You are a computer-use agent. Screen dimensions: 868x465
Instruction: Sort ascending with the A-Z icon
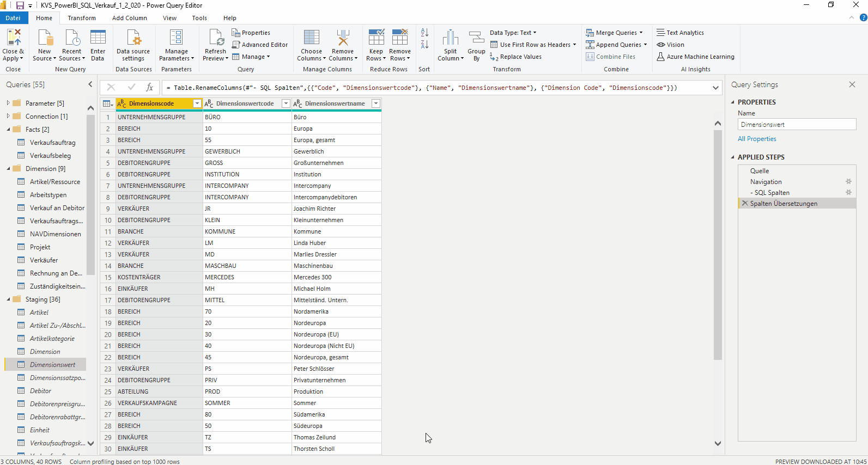424,33
